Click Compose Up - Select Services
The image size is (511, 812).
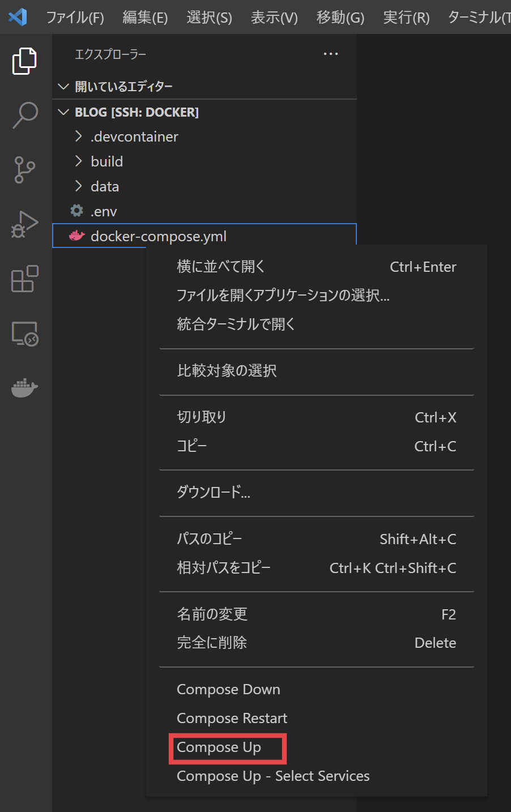pyautogui.click(x=273, y=776)
